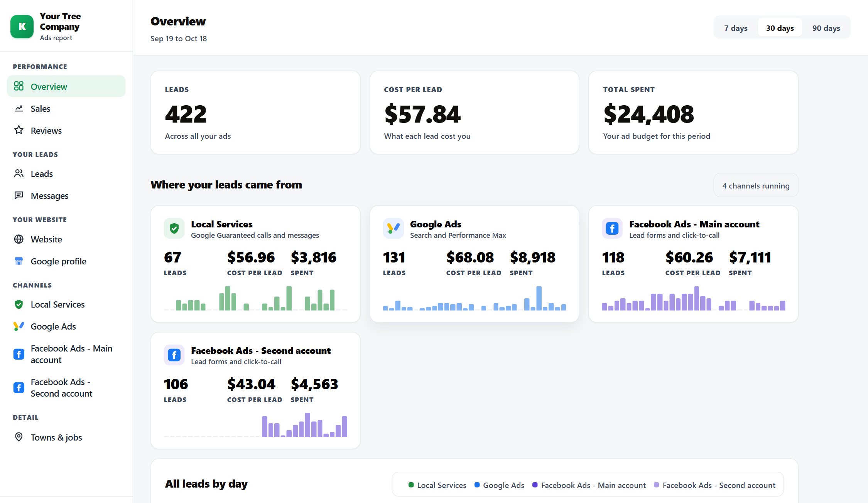Toggle Google Ads blue legend swatch

(477, 485)
